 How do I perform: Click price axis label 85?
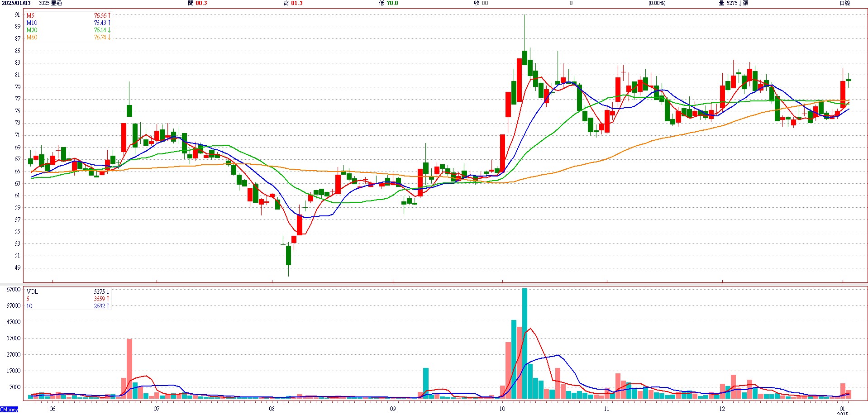18,51
